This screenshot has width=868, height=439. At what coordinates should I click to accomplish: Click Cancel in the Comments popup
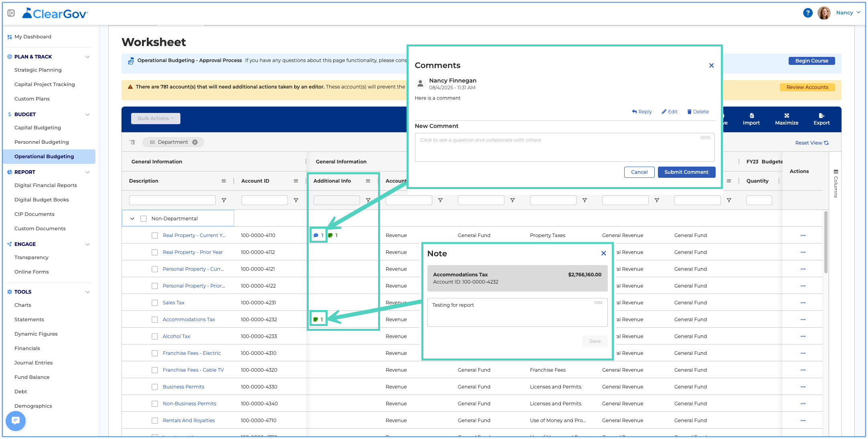[639, 172]
